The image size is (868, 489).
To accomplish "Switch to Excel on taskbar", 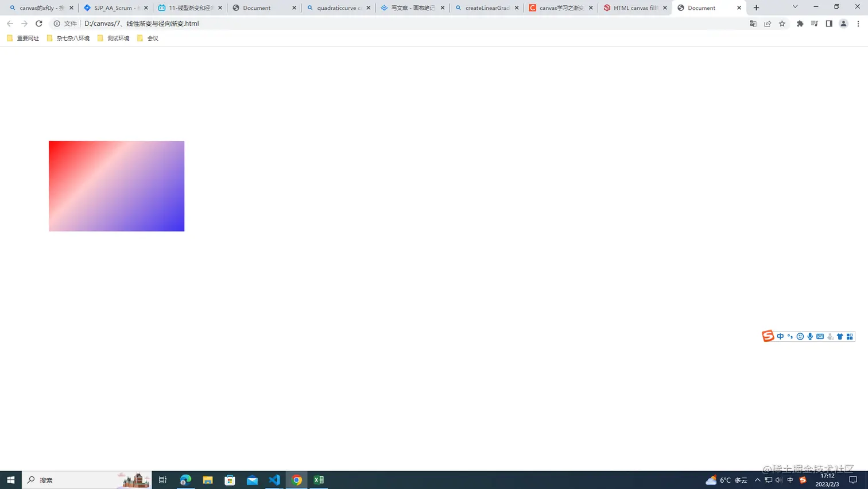I will (x=319, y=480).
